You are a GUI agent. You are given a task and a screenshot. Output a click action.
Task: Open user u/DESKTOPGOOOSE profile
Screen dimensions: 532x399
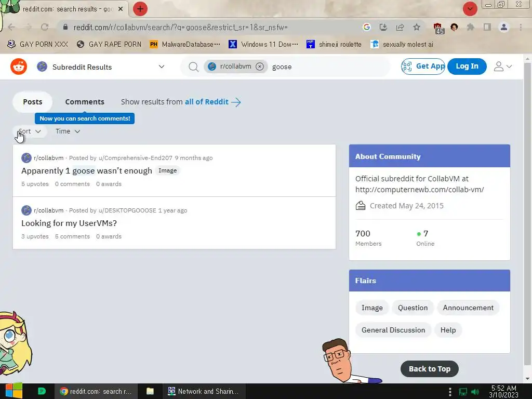[127, 210]
